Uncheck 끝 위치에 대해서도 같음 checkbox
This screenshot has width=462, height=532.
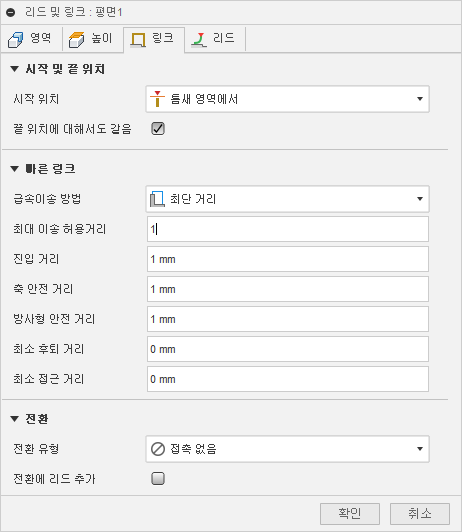pyautogui.click(x=158, y=129)
